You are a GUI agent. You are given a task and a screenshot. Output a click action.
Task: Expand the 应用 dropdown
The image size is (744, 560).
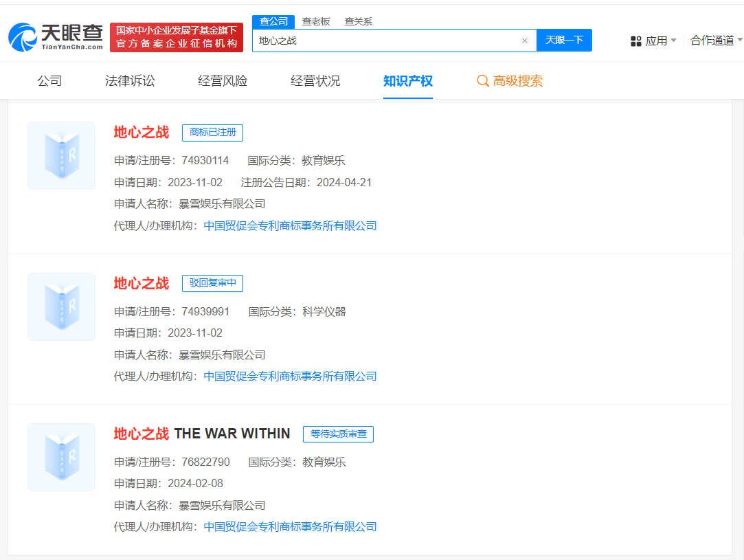click(x=657, y=41)
